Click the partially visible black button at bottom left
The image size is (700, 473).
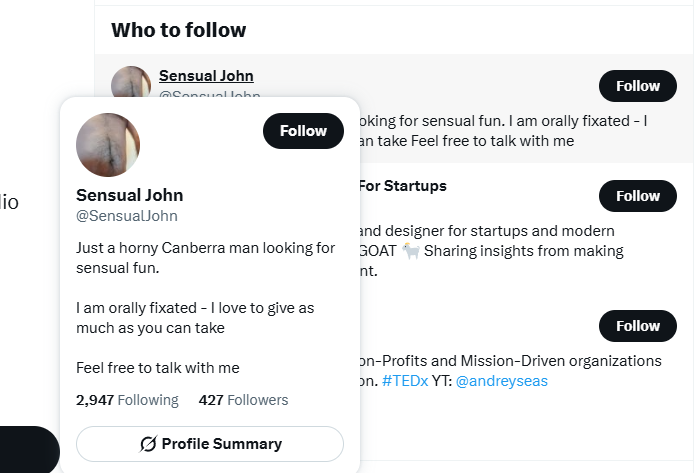pos(29,449)
